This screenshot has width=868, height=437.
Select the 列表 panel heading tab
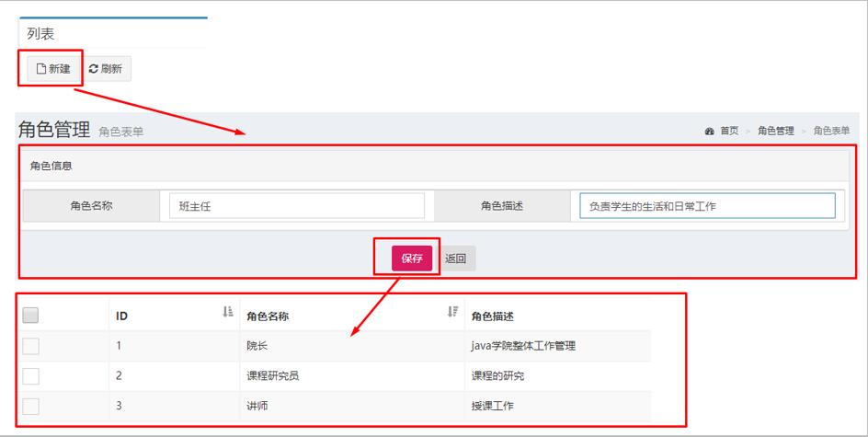[x=40, y=34]
